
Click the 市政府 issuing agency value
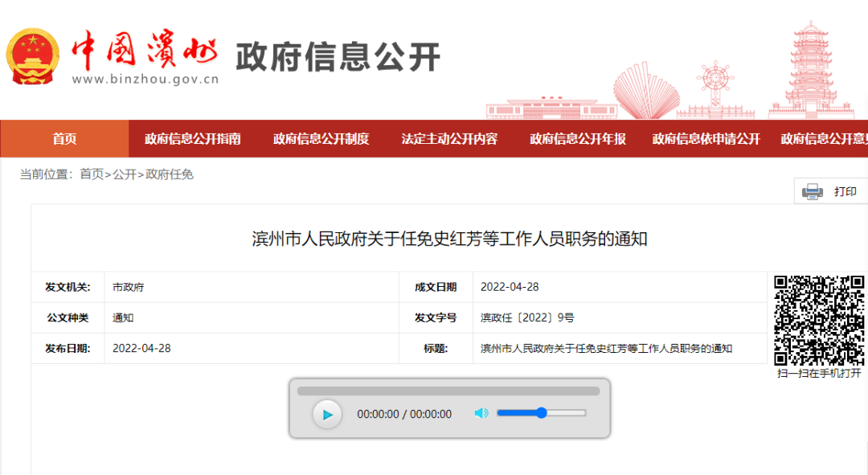click(x=129, y=287)
